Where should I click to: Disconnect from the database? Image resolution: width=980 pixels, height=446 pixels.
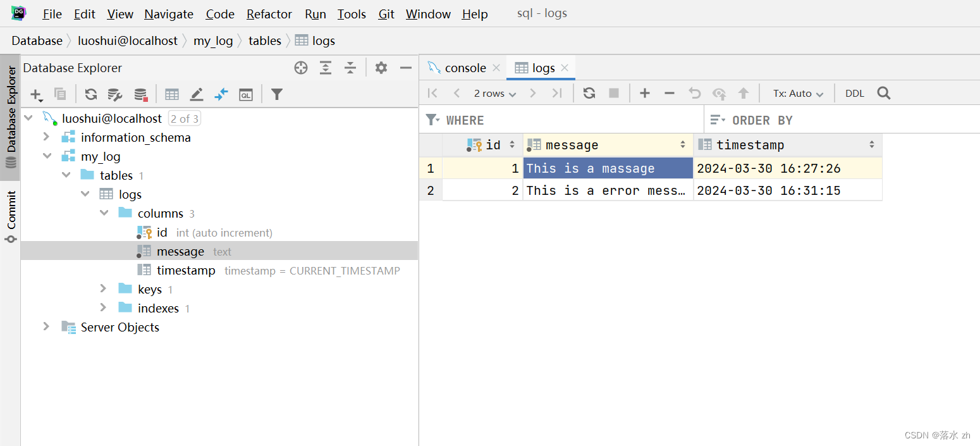[x=140, y=94]
